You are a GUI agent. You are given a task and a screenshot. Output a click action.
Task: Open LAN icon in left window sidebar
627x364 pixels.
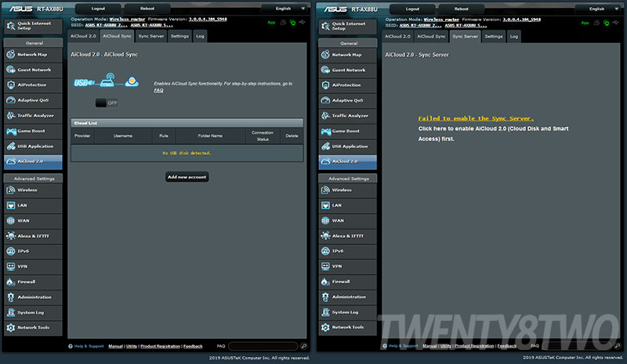11,205
